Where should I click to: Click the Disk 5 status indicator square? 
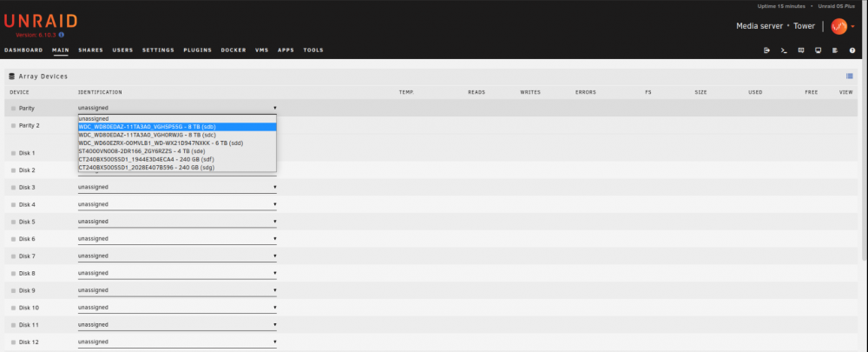(13, 222)
